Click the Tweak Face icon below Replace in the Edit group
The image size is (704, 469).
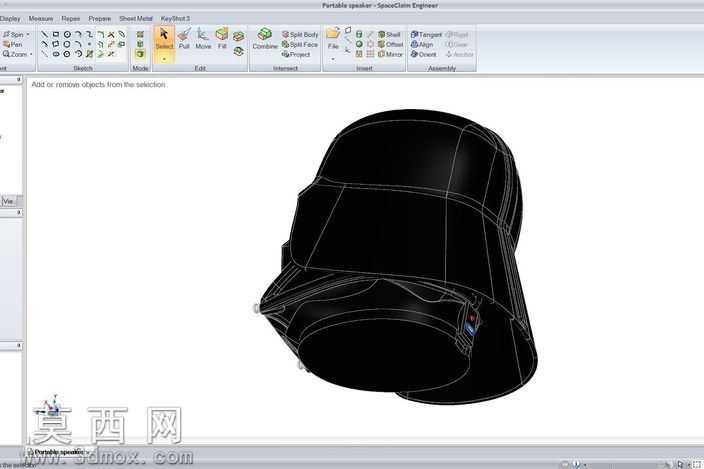click(238, 52)
